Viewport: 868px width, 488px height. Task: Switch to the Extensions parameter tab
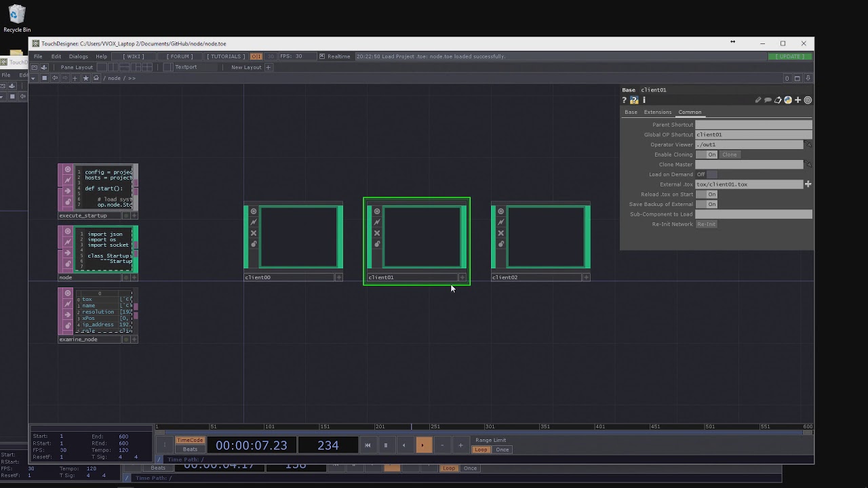[x=657, y=112]
